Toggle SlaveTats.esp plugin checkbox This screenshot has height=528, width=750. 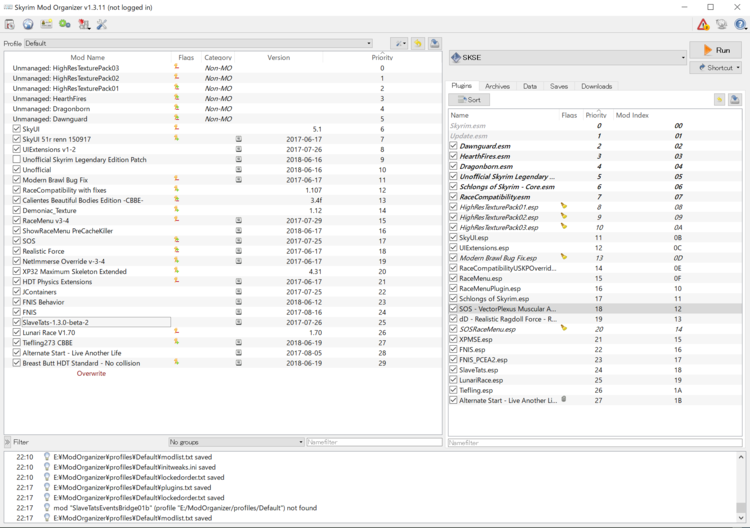pyautogui.click(x=453, y=370)
